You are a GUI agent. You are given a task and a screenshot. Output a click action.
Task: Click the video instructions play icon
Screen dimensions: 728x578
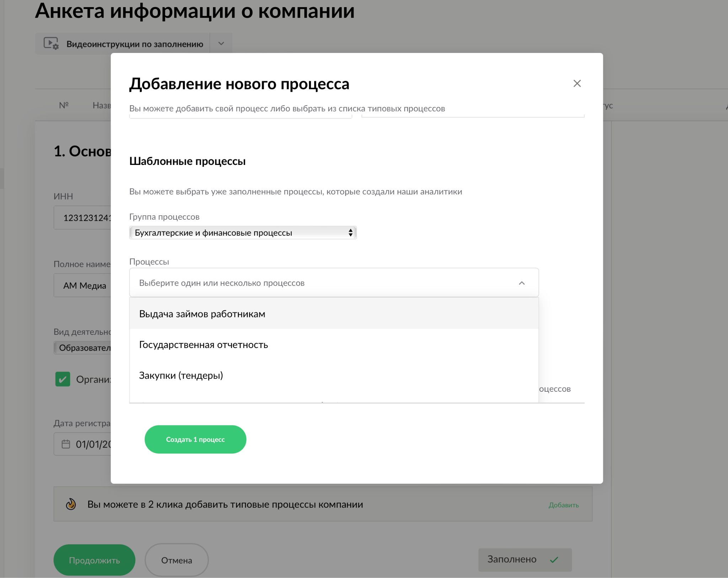tap(51, 43)
